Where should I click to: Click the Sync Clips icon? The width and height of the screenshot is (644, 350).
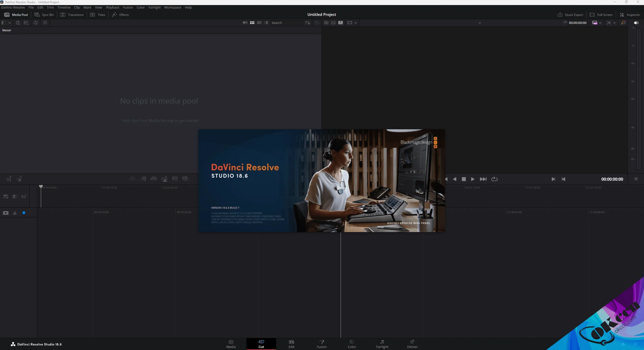[x=36, y=23]
